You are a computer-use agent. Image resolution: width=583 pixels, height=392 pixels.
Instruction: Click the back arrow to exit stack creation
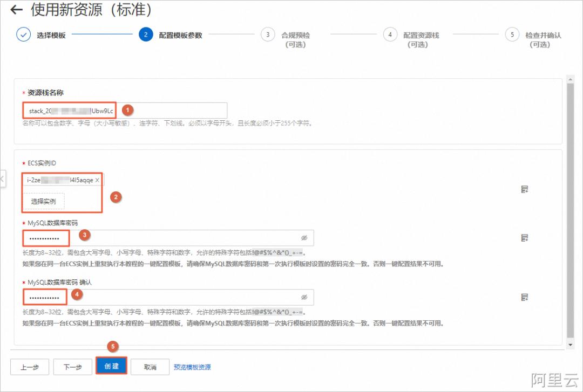pos(16,10)
